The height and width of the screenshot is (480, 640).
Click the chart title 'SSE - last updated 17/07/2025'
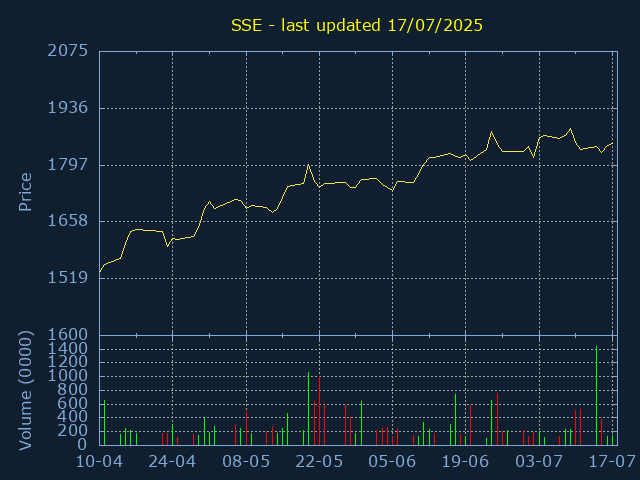click(357, 25)
